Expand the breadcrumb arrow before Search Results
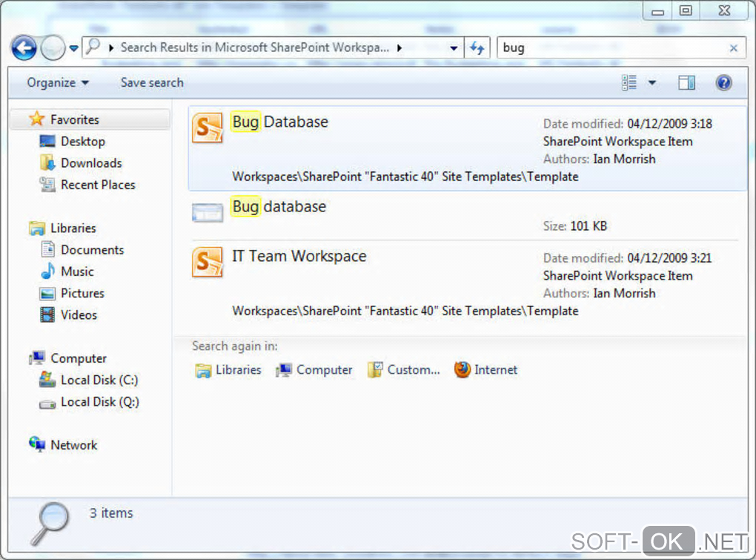The image size is (756, 560). pyautogui.click(x=111, y=47)
